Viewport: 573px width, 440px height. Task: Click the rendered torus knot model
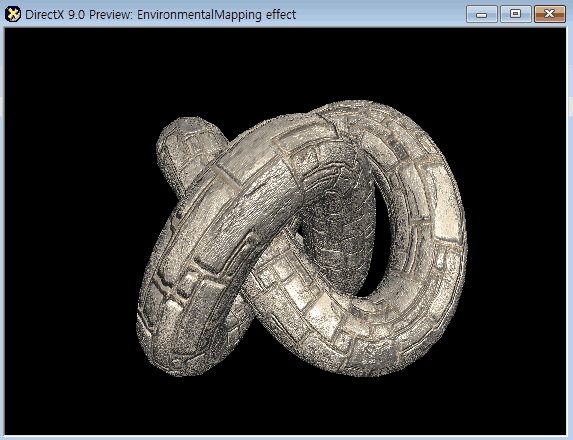[301, 238]
